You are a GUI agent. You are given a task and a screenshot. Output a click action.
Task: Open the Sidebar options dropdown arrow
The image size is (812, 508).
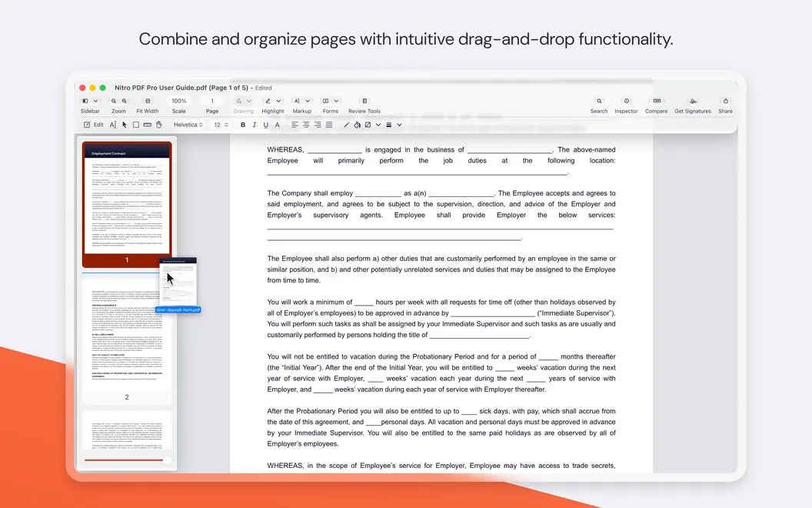pos(95,101)
